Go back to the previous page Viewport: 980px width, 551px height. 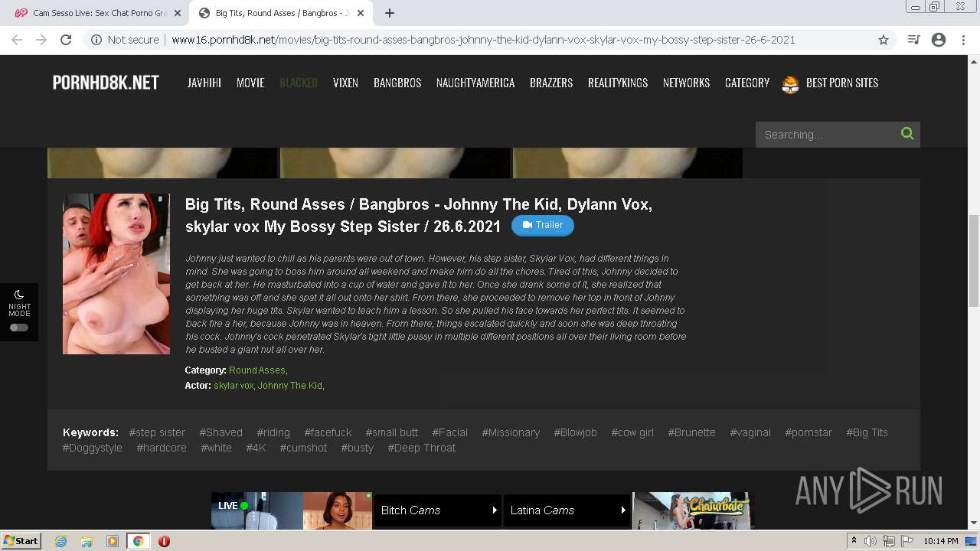click(x=17, y=40)
